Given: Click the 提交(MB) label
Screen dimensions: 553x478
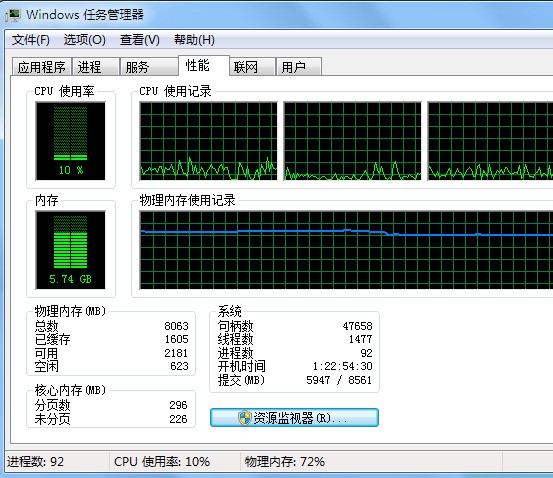Looking at the screenshot, I should pos(241,380).
